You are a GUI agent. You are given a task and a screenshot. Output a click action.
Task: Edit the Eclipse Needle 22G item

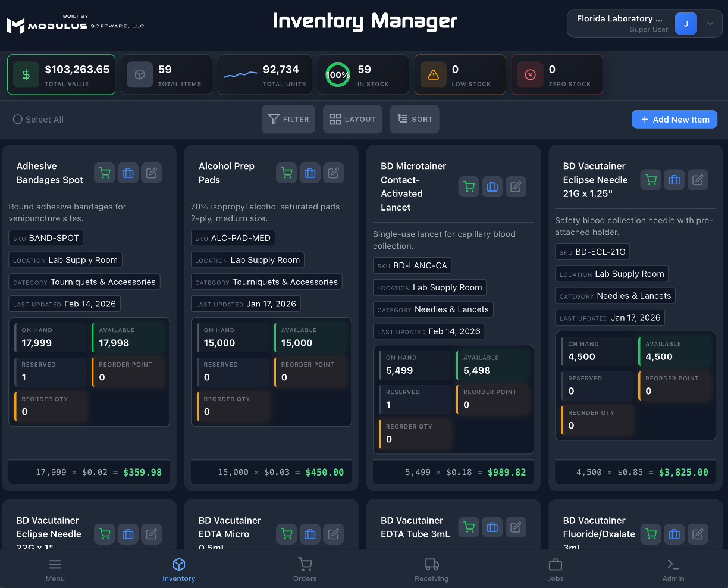pos(152,534)
